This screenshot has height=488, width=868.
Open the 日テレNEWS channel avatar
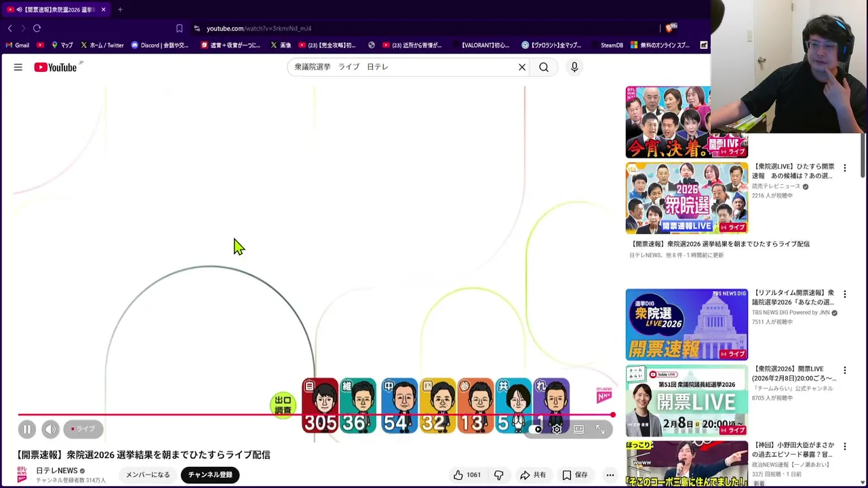click(22, 474)
